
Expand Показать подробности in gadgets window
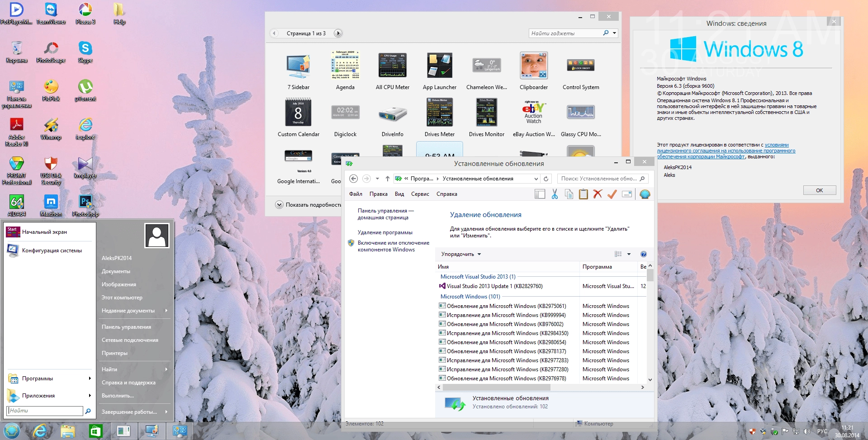click(308, 205)
